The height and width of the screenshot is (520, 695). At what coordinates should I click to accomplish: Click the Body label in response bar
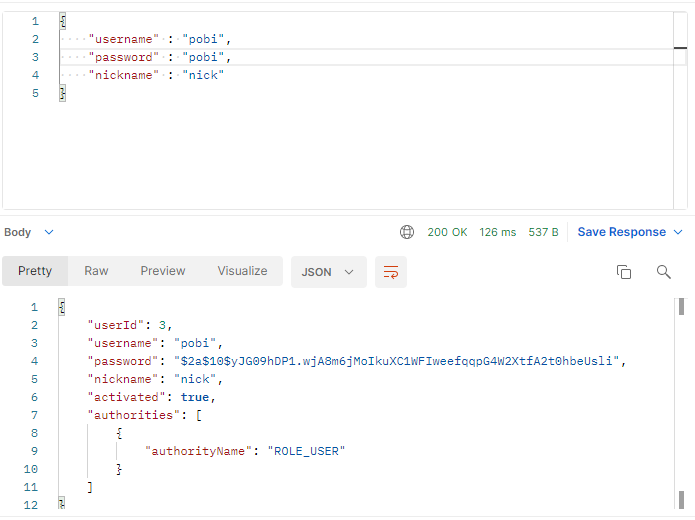tap(18, 232)
